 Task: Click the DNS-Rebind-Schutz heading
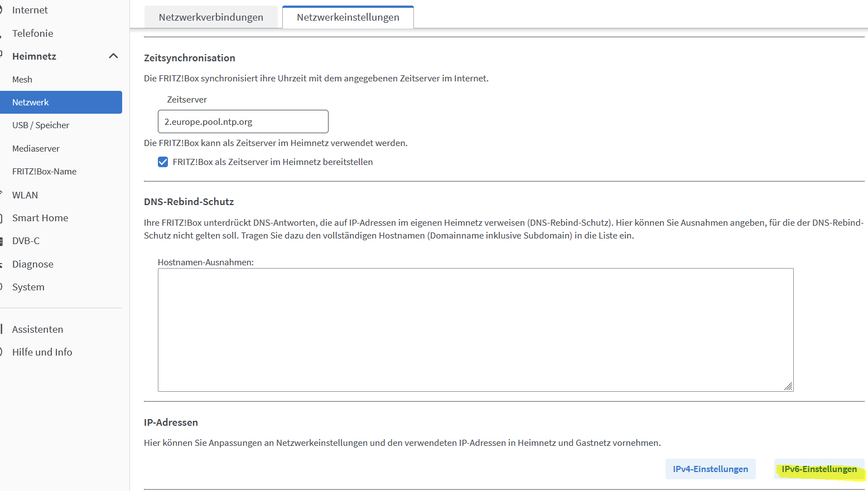(x=189, y=202)
